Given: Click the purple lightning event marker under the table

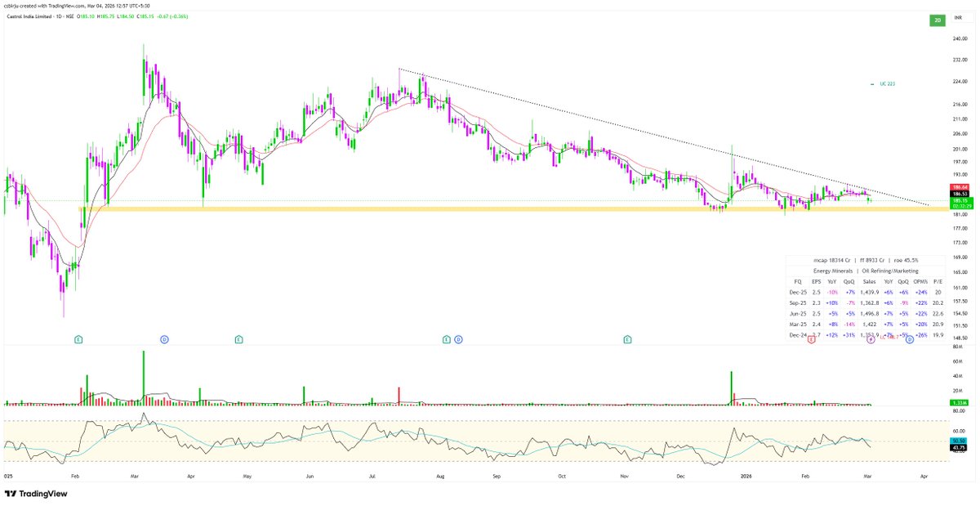Looking at the screenshot, I should click(x=871, y=338).
